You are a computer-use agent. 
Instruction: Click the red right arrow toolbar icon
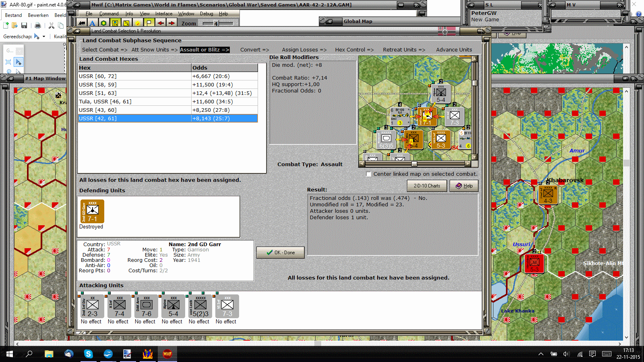point(171,23)
